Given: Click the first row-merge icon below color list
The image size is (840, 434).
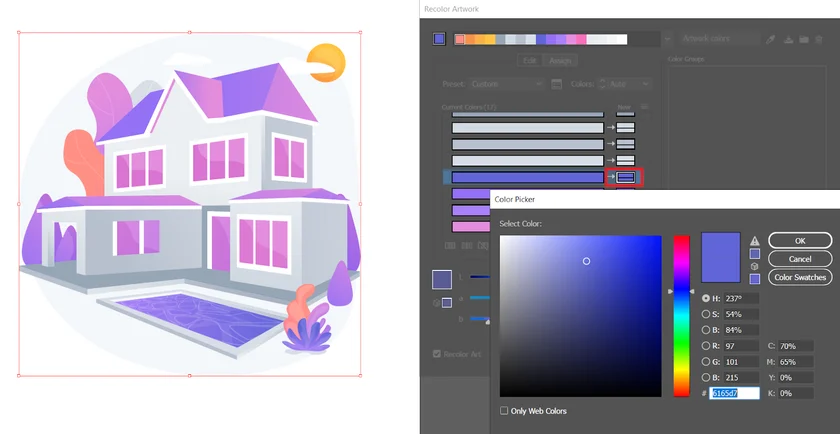Looking at the screenshot, I should pyautogui.click(x=451, y=245).
